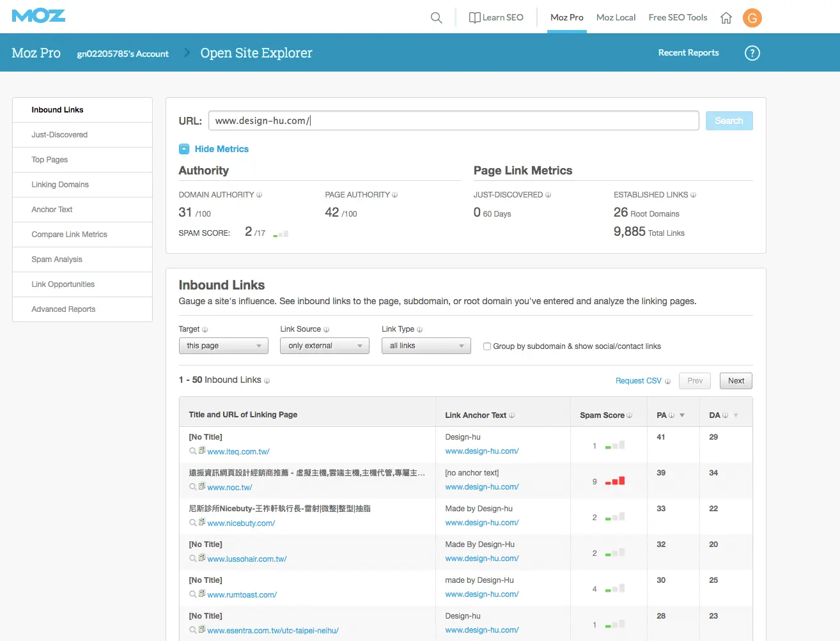Image resolution: width=840 pixels, height=641 pixels.
Task: Open the Link Source 'only external' dropdown
Action: (325, 346)
